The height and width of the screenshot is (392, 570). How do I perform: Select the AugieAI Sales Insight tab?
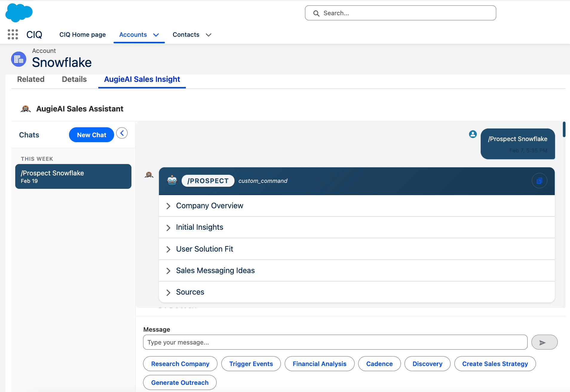[x=142, y=79]
